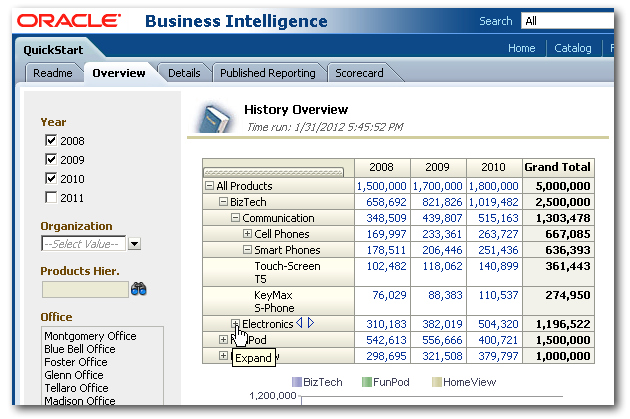Expand the Electronics row
This screenshot has width=630, height=419.
235,324
